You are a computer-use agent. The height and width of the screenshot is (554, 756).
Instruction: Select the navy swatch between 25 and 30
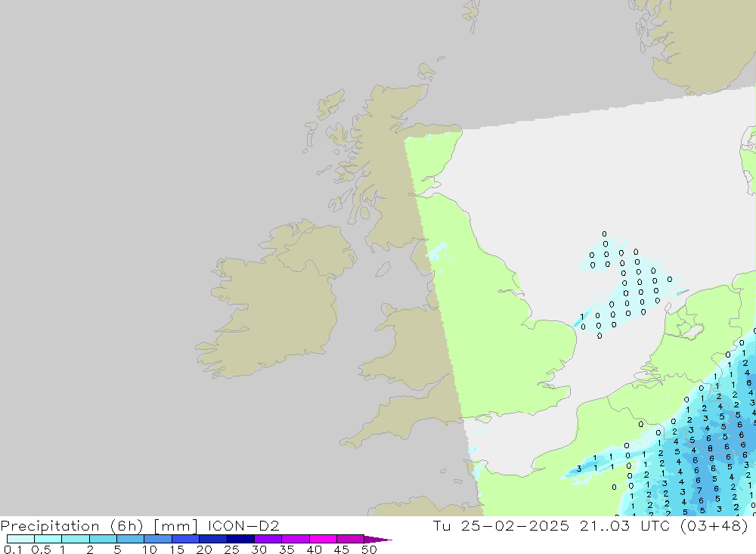pos(240,539)
